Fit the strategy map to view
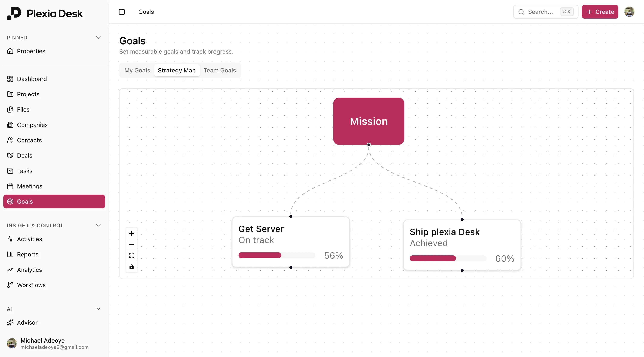Screen dimensions: 644x357 pos(131,255)
